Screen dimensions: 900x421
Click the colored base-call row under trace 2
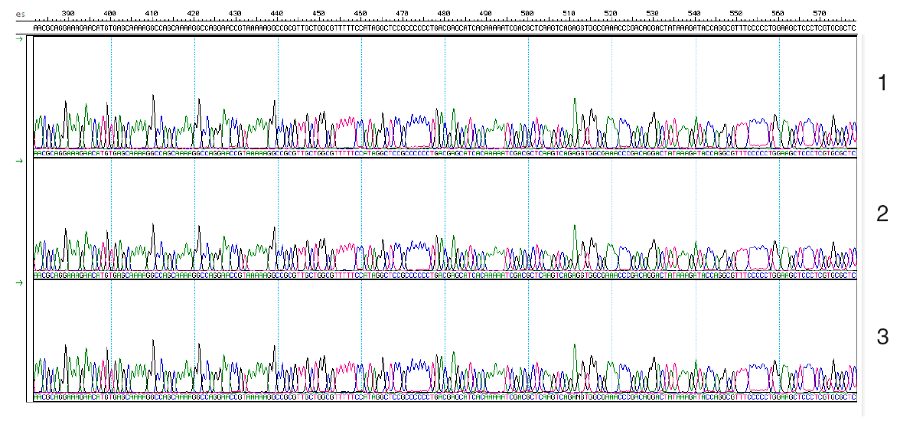[445, 274]
